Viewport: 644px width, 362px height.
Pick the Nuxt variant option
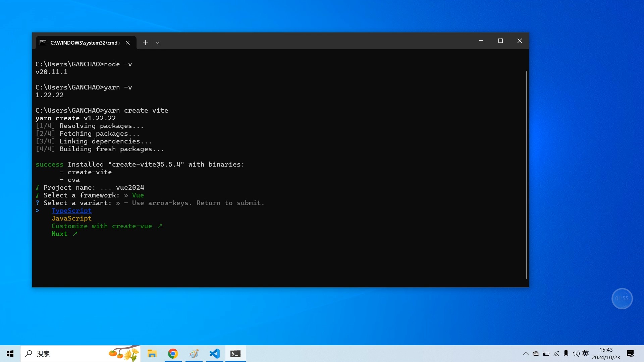click(x=59, y=234)
